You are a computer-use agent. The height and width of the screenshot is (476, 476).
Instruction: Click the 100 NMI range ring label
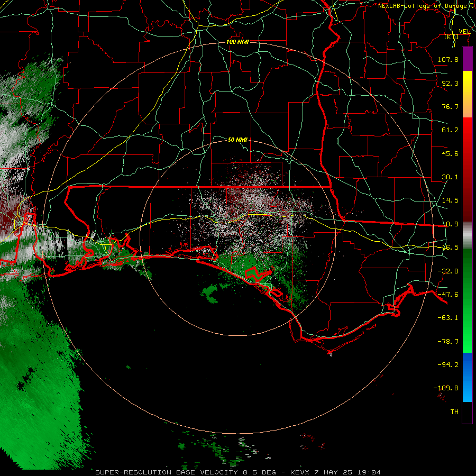point(237,42)
